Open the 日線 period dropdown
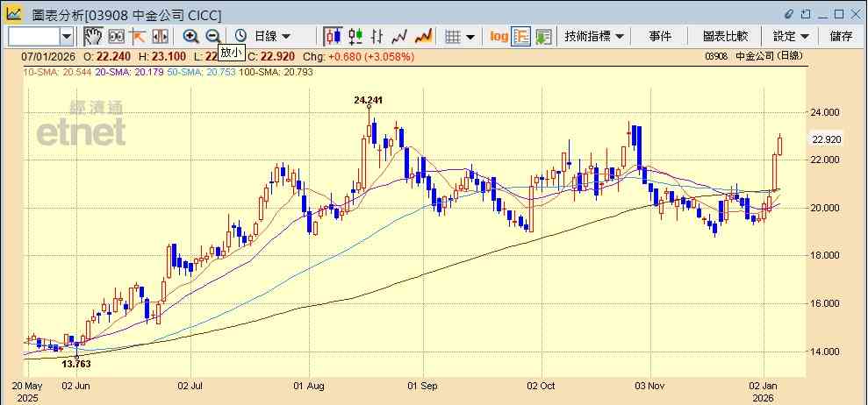The image size is (868, 405). pyautogui.click(x=272, y=37)
